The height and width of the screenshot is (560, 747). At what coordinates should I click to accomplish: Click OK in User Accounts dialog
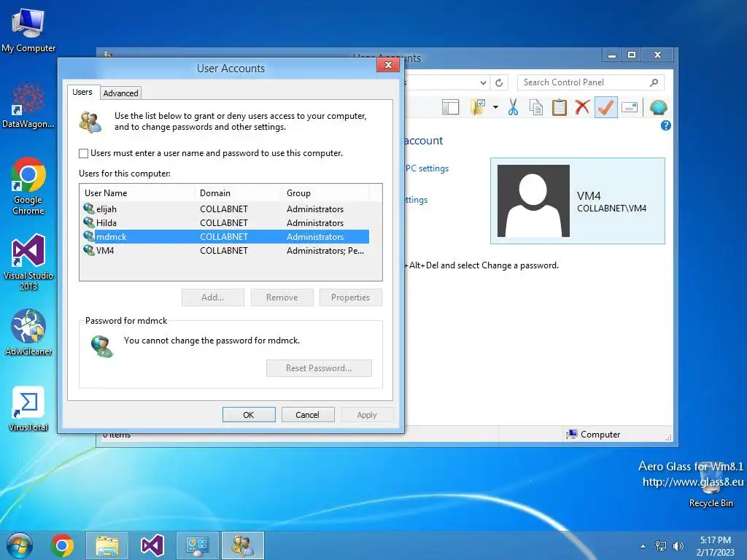pos(249,415)
